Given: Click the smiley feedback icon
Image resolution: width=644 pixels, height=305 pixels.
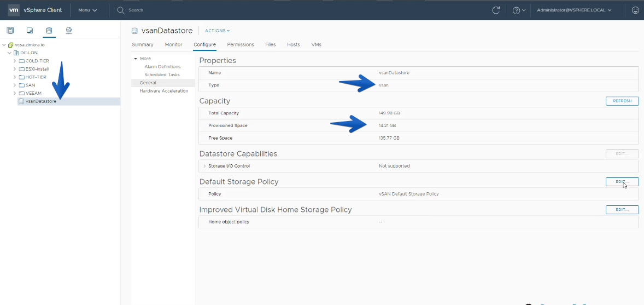Looking at the screenshot, I should (x=635, y=10).
